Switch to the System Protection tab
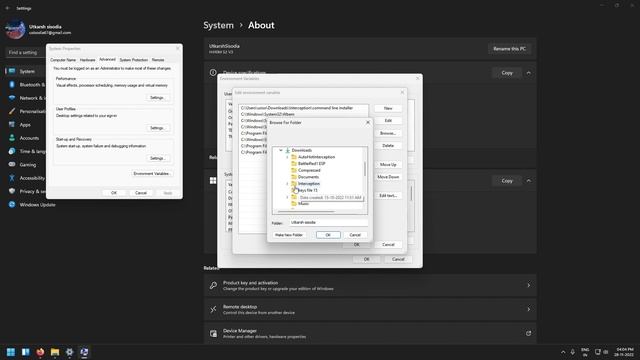This screenshot has width=640, height=360. [133, 60]
